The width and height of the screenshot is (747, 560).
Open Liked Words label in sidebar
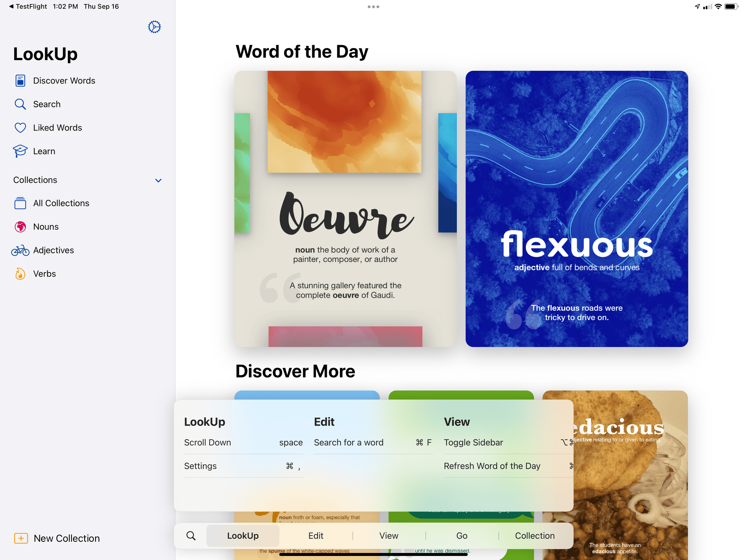click(x=58, y=128)
